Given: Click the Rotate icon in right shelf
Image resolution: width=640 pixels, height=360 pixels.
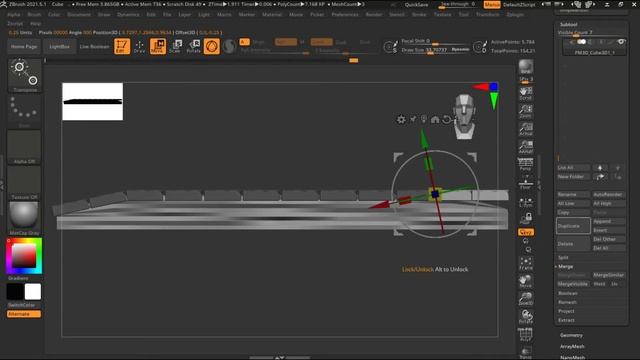Looking at the screenshot, I should [x=525, y=316].
